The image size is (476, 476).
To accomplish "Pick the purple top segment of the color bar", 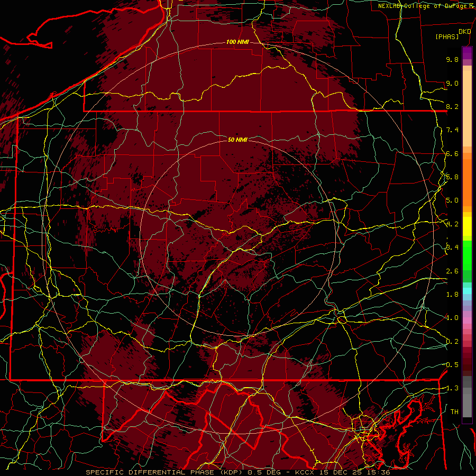I will click(467, 53).
